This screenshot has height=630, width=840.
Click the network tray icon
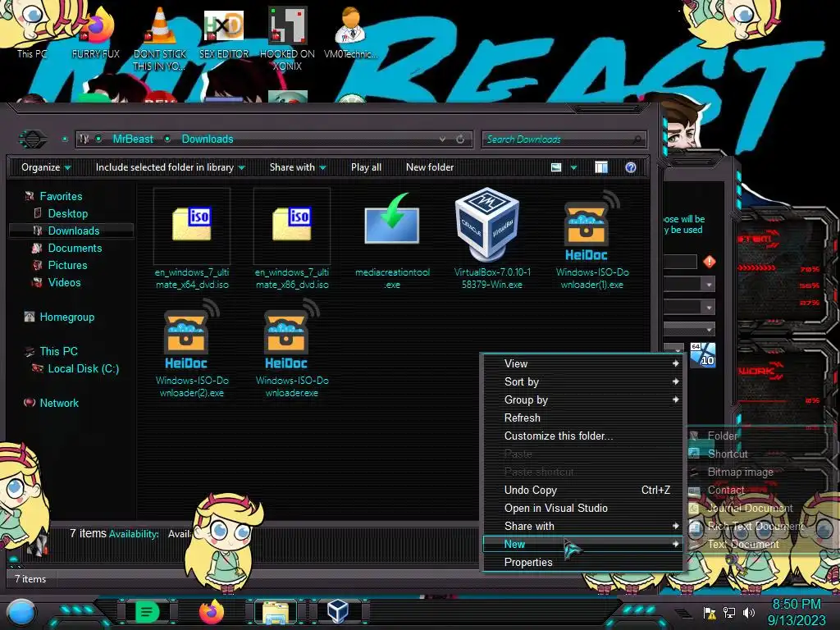pyautogui.click(x=729, y=612)
